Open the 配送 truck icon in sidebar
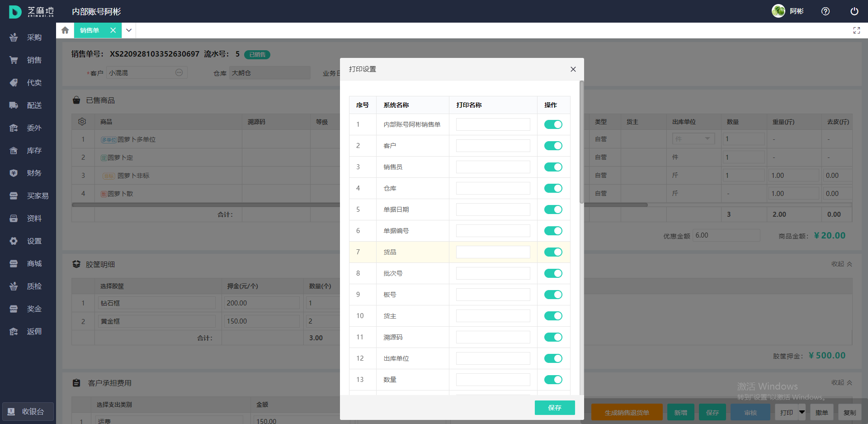The height and width of the screenshot is (424, 868). pos(14,105)
